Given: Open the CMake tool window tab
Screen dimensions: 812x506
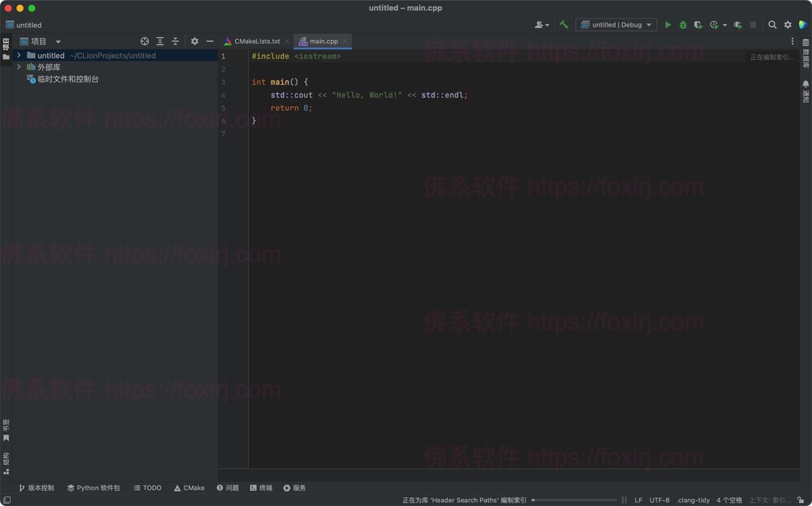Looking at the screenshot, I should pyautogui.click(x=189, y=488).
